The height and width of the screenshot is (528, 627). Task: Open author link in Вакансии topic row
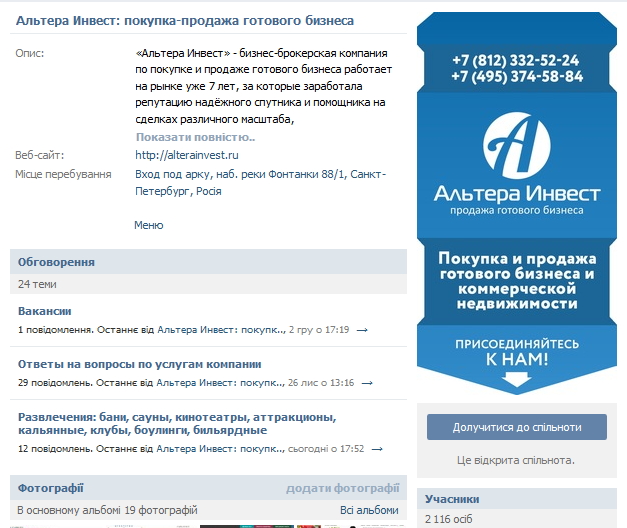pyautogui.click(x=221, y=330)
